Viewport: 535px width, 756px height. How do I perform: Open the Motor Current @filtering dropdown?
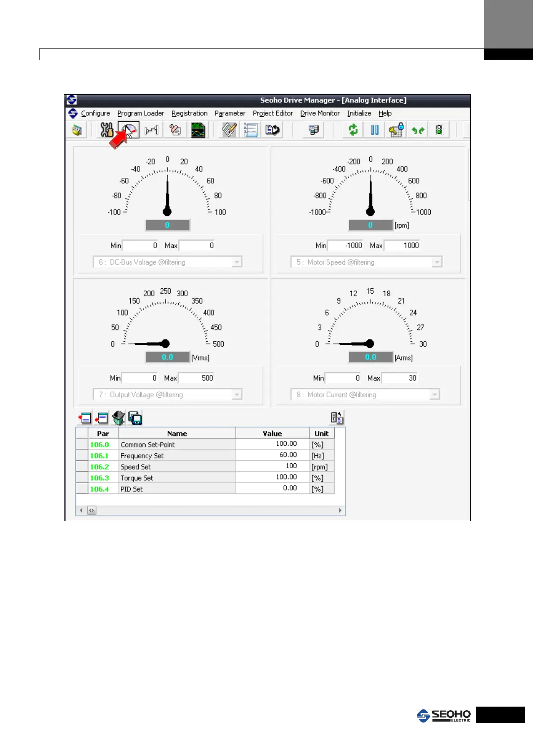pyautogui.click(x=434, y=395)
